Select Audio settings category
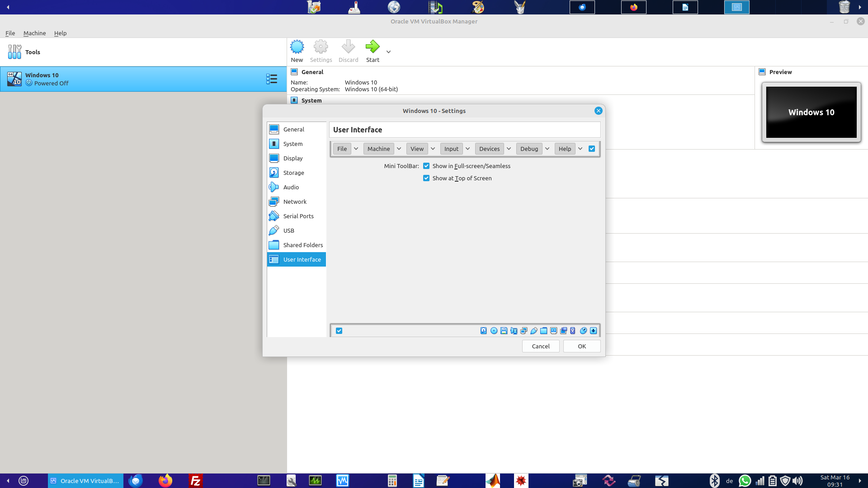The width and height of the screenshot is (868, 488). 297,187
